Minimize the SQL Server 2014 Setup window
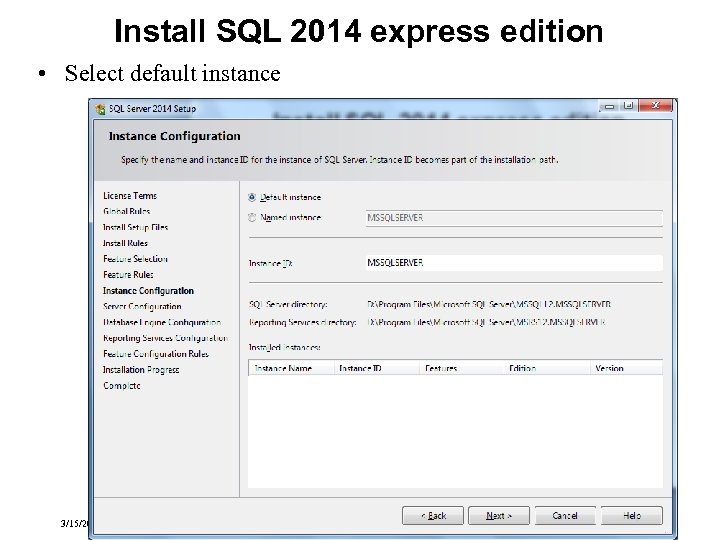 tap(609, 106)
